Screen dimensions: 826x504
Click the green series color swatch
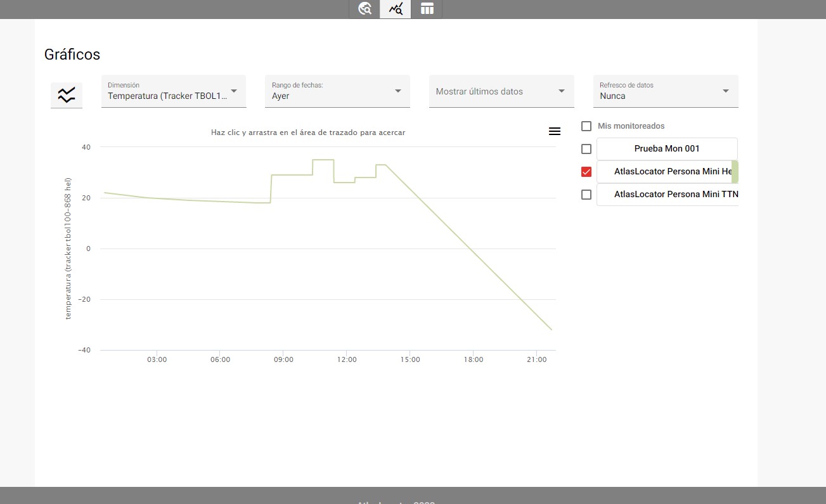(735, 172)
